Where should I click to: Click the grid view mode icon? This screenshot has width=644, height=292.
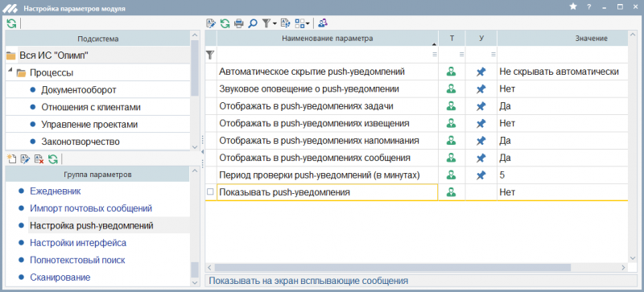point(299,23)
